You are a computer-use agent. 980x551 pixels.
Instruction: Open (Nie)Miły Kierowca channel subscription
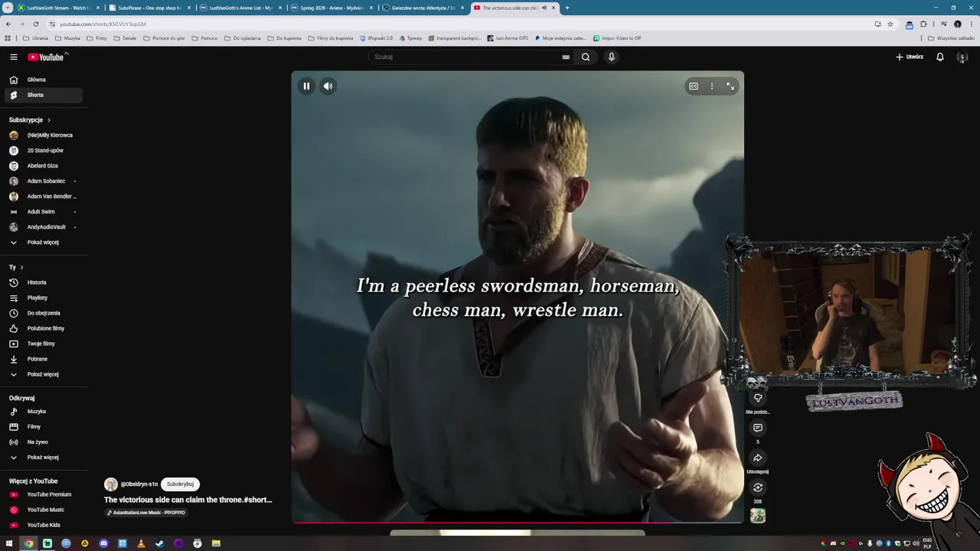(43, 135)
